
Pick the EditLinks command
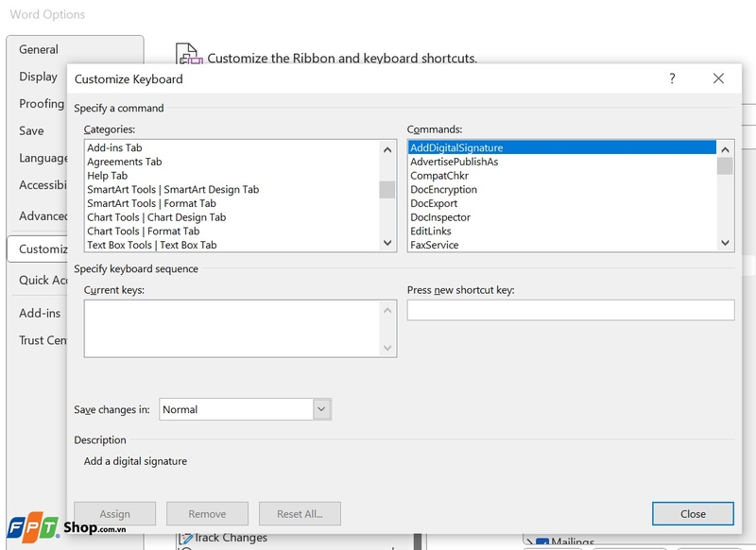click(x=431, y=232)
